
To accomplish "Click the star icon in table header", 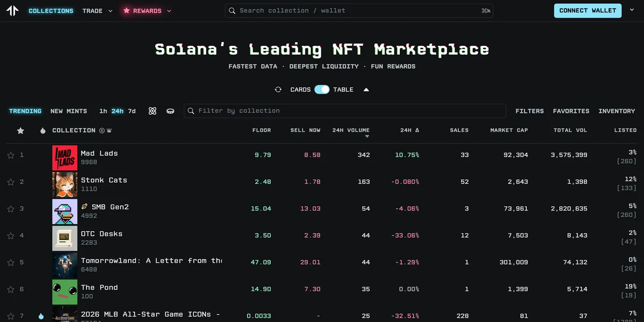I will pos(20,130).
